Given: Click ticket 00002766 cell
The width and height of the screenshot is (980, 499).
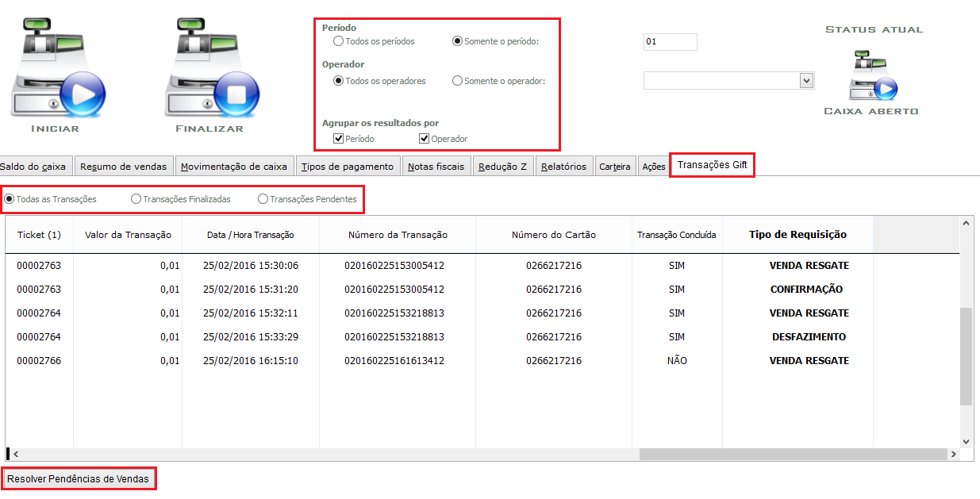Looking at the screenshot, I should pos(39,361).
